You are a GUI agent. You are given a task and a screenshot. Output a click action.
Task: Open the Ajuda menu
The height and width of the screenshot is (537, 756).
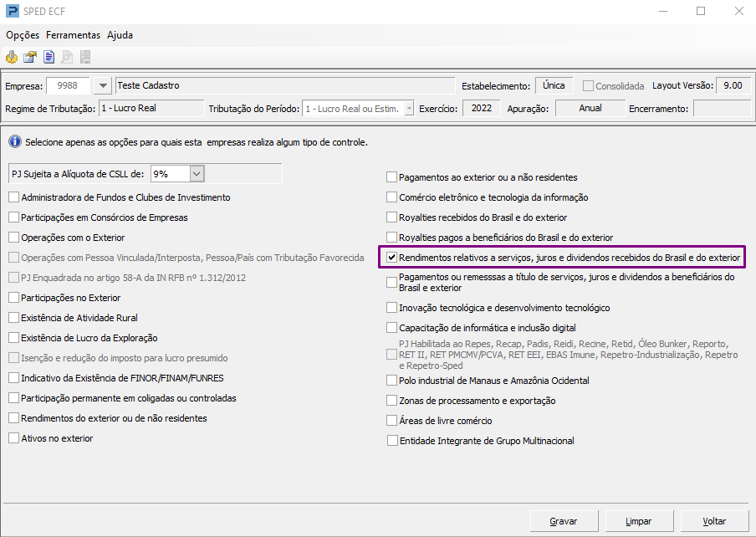pyautogui.click(x=120, y=34)
